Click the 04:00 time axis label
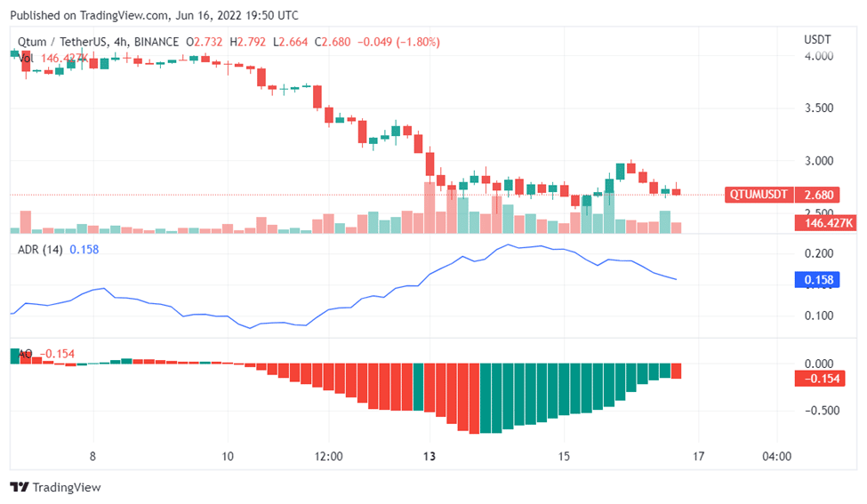 pyautogui.click(x=776, y=457)
